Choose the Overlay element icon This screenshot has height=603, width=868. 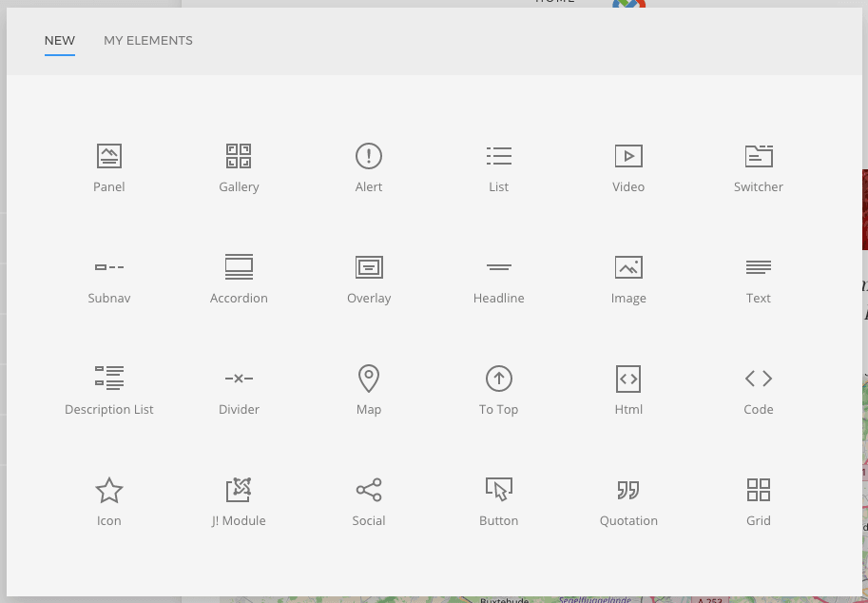click(x=369, y=267)
